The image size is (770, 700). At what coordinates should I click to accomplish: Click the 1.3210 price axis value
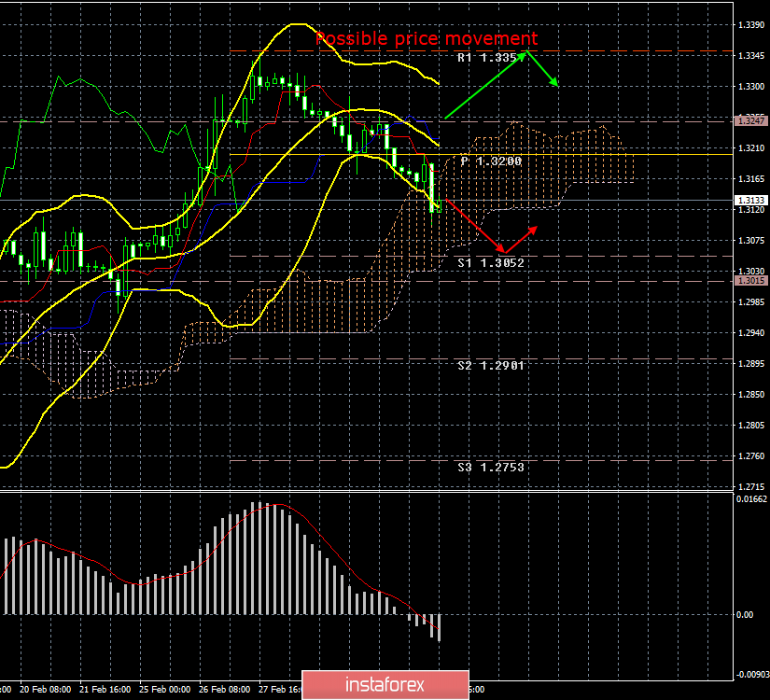[x=751, y=147]
